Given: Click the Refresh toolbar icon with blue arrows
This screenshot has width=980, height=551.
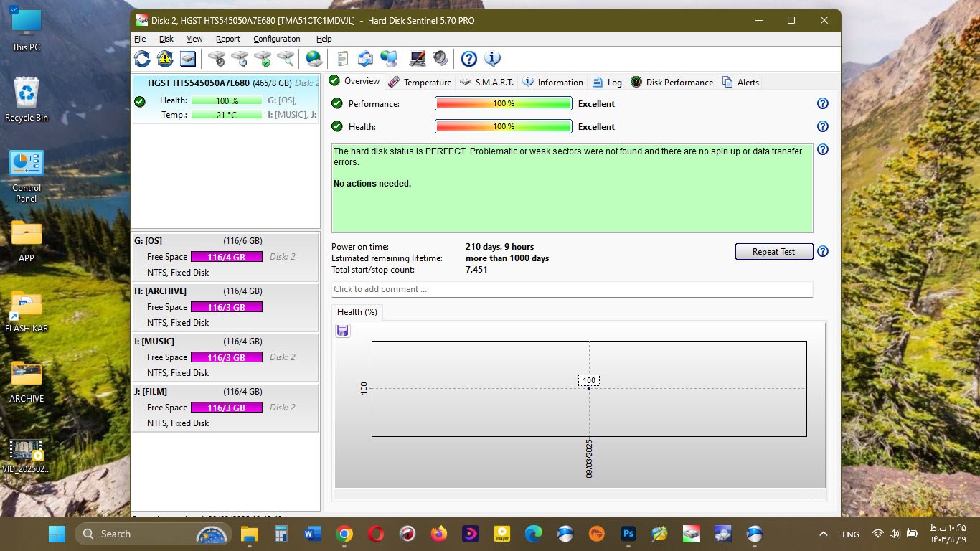Looking at the screenshot, I should coord(142,59).
